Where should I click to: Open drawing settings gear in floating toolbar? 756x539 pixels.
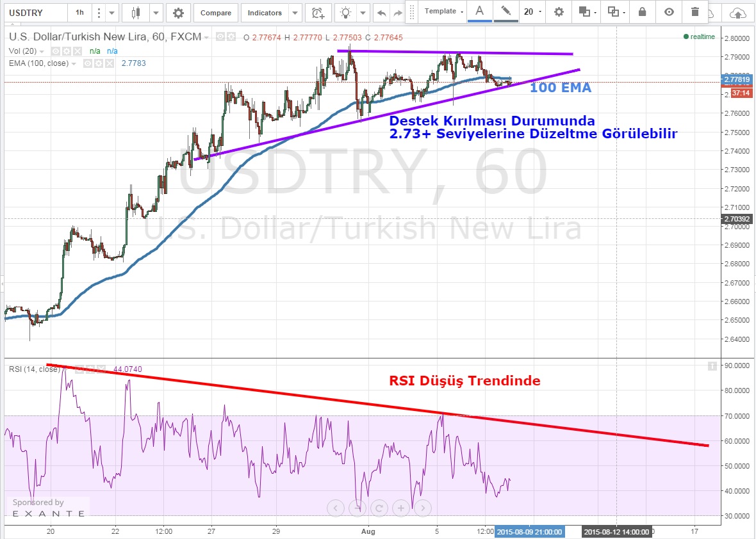[559, 12]
